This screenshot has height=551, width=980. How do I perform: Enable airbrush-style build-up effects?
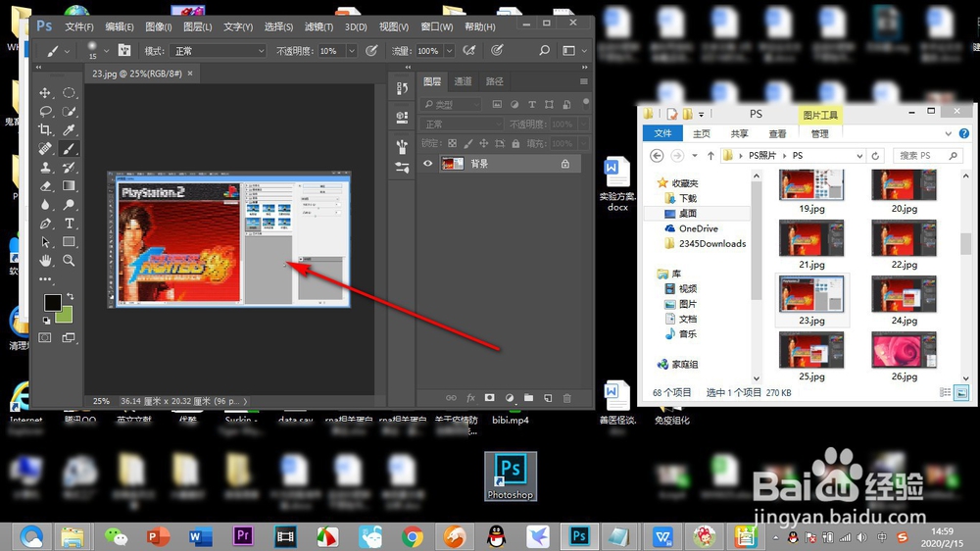point(468,50)
